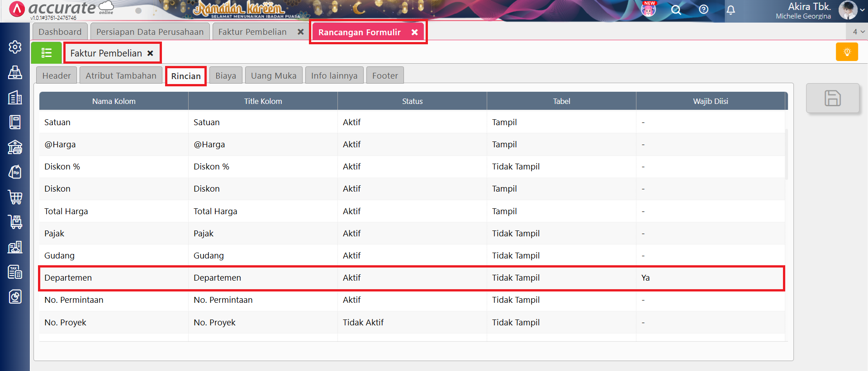Close the Faktur Pembelian form design
The width and height of the screenshot is (868, 371).
[150, 53]
